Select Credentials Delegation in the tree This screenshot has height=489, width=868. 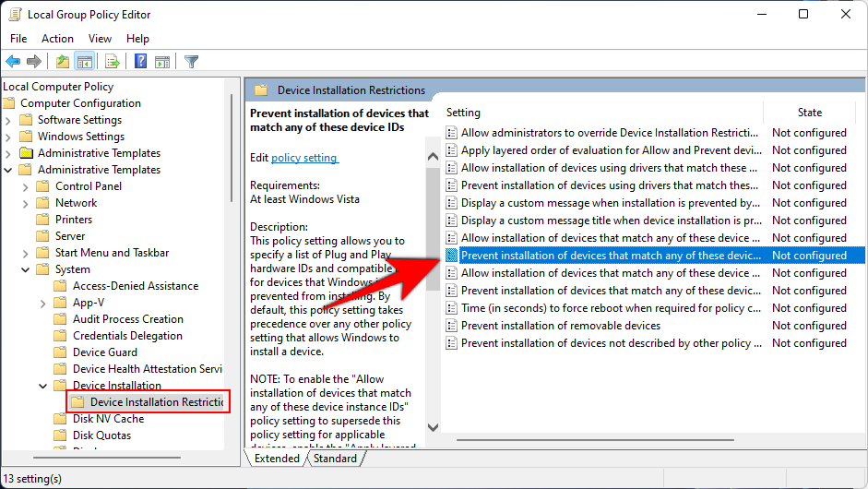pyautogui.click(x=127, y=336)
